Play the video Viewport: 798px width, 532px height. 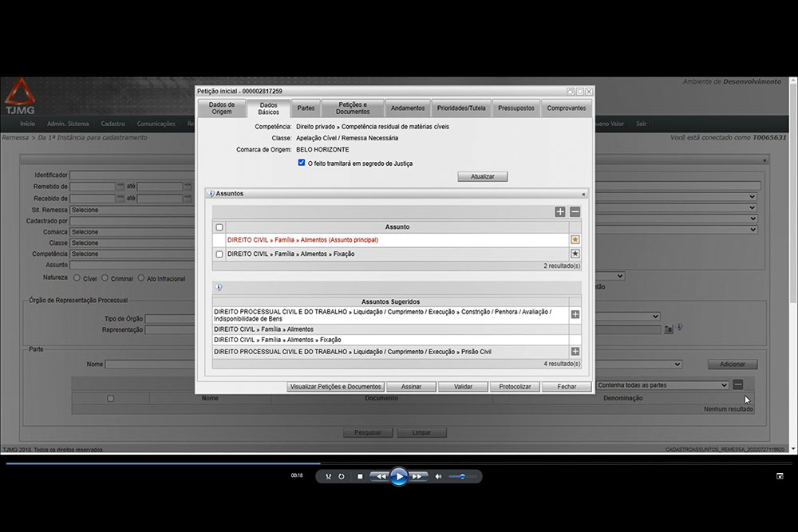(399, 476)
